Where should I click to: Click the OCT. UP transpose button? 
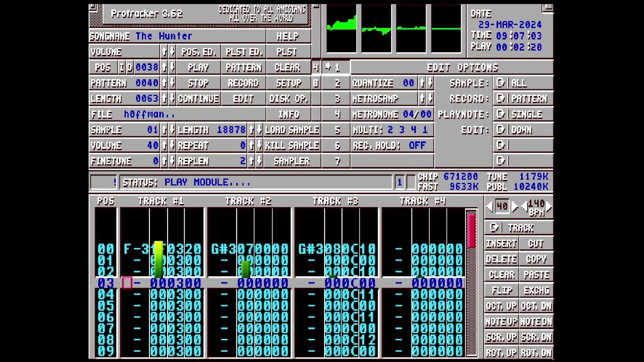point(502,306)
